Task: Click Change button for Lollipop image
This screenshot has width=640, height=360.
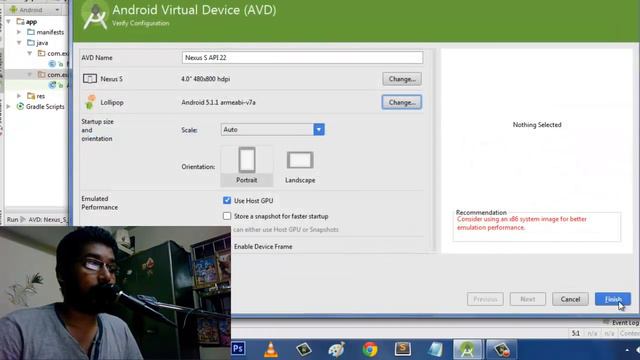Action: pos(402,102)
